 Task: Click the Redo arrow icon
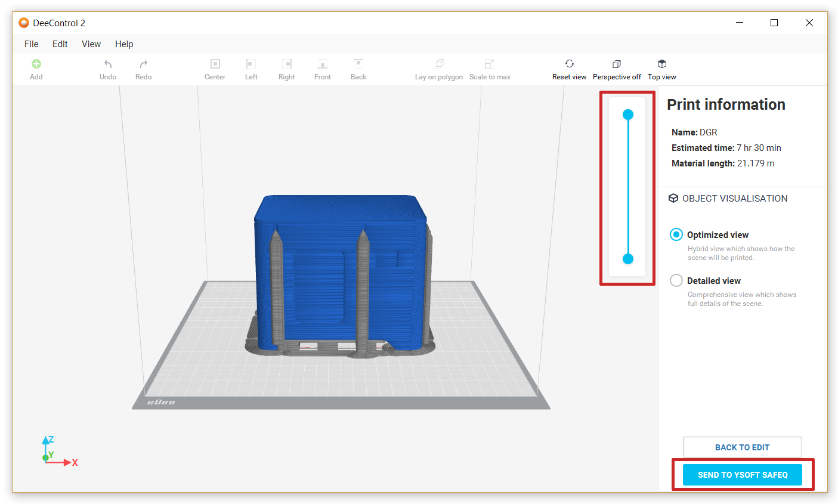point(143,64)
